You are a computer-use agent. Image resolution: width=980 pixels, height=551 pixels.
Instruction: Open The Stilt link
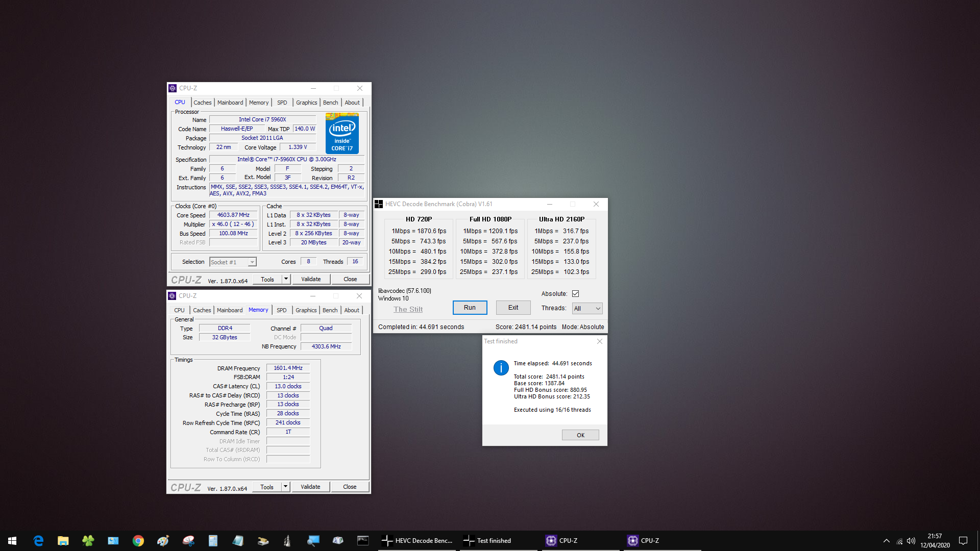coord(408,309)
